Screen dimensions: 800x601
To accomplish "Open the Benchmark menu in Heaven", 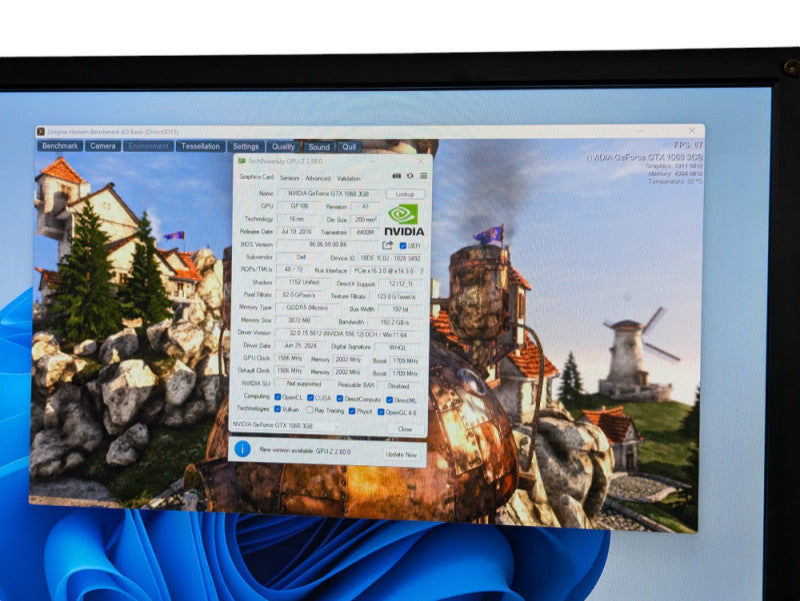I will click(x=60, y=146).
